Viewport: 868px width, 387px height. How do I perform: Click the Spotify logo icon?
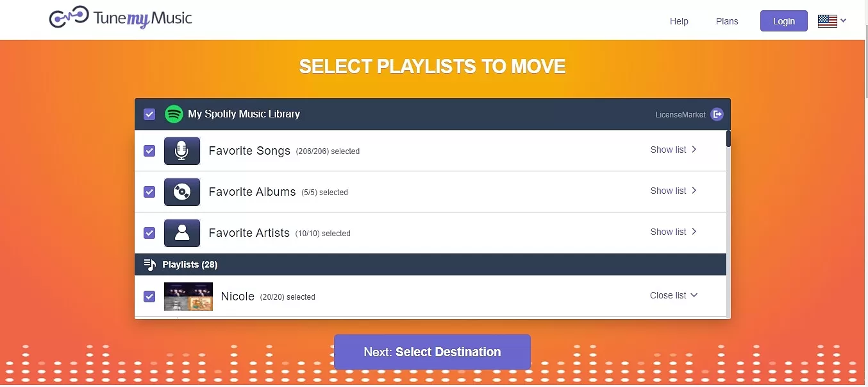[x=174, y=114]
